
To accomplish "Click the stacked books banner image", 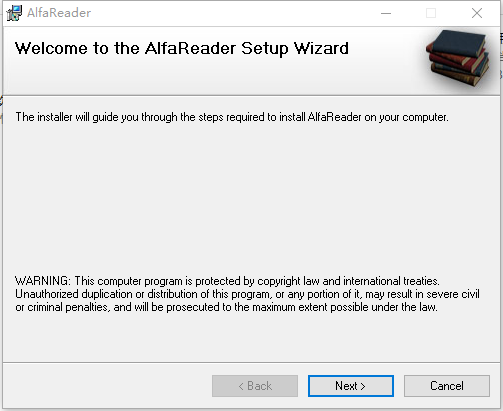I will (x=459, y=58).
